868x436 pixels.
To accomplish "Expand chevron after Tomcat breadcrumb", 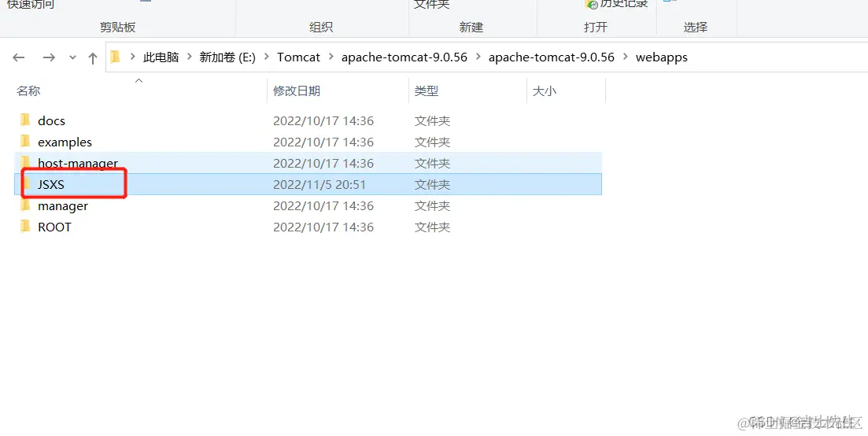I will coord(331,57).
